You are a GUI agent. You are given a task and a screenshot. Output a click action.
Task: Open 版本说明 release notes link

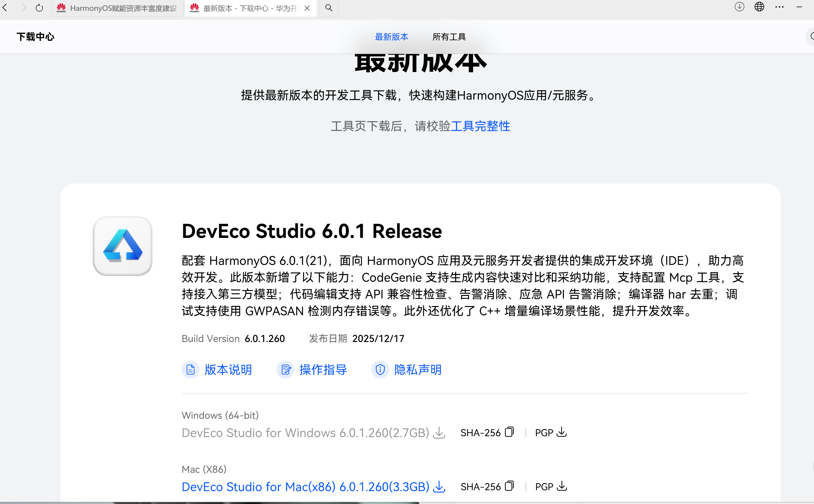point(228,370)
